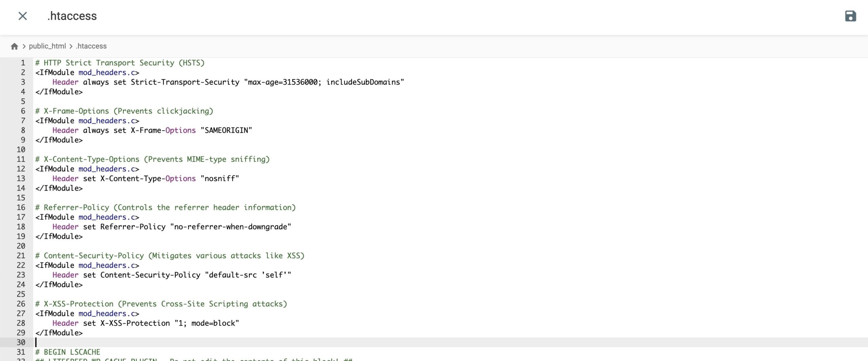
Task: Click line number 1 in gutter
Action: click(x=23, y=63)
